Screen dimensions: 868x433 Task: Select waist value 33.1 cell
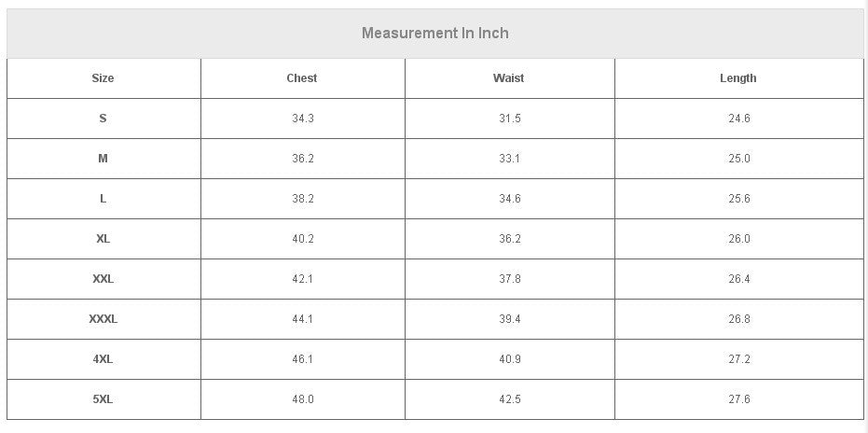pos(510,159)
